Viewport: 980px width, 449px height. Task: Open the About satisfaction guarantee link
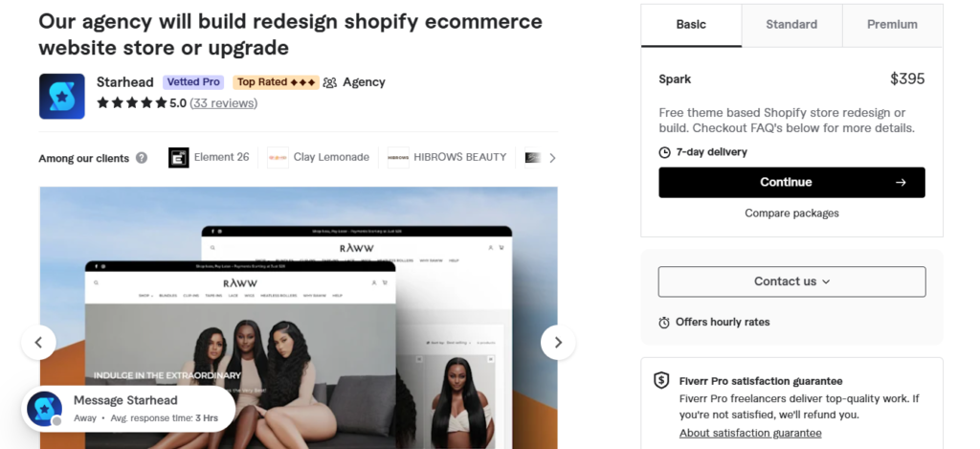click(x=750, y=433)
